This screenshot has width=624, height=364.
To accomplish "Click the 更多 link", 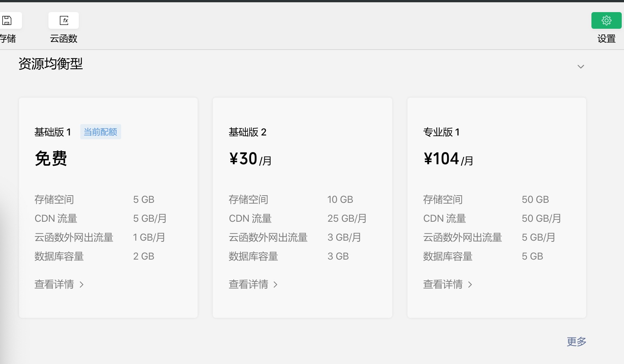I will (x=576, y=341).
